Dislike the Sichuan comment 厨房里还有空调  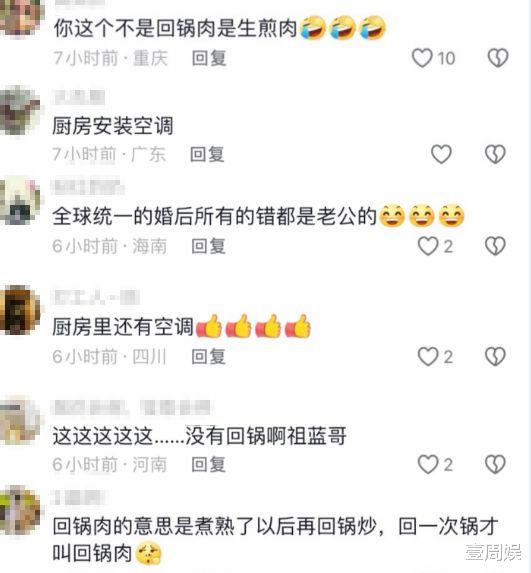(x=495, y=356)
